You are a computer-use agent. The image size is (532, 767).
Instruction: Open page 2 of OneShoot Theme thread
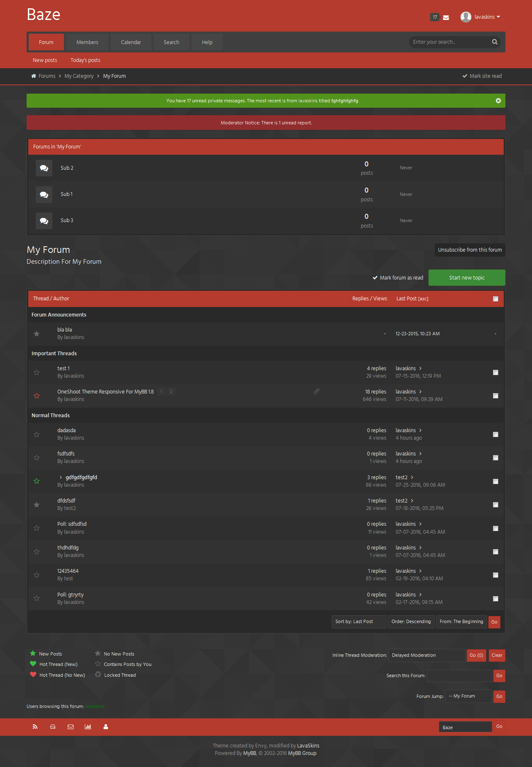click(x=171, y=391)
